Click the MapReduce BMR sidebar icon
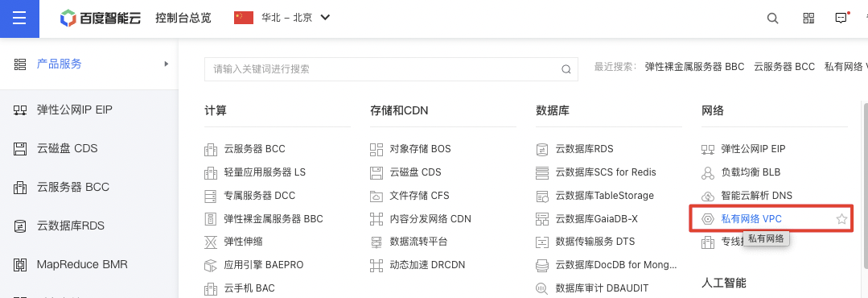868x298 pixels. [x=20, y=265]
